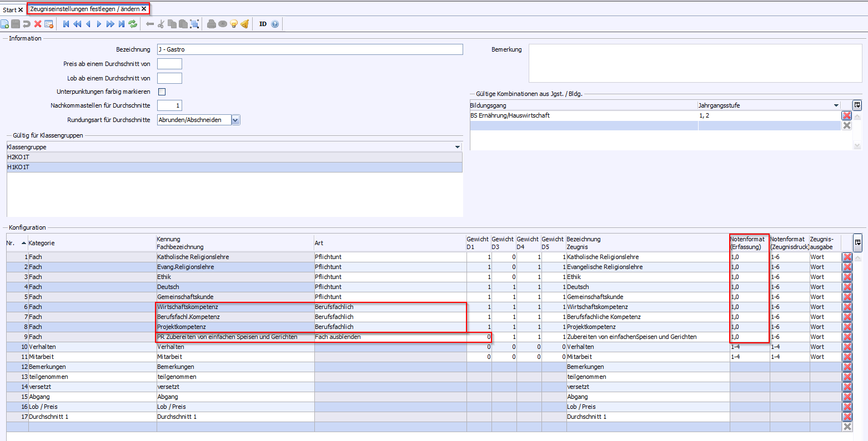Image resolution: width=868 pixels, height=441 pixels.
Task: Open help using blue question mark icon
Action: point(275,24)
